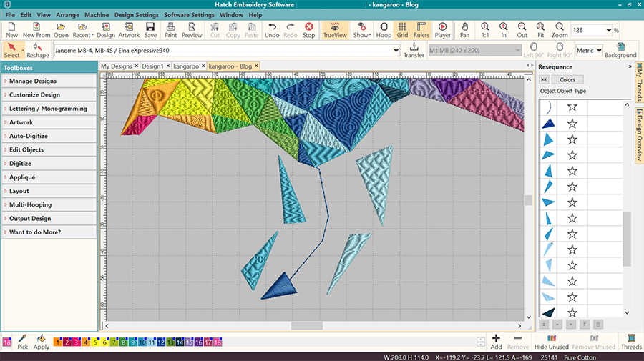Open the zoom percentage dropdown

click(608, 30)
